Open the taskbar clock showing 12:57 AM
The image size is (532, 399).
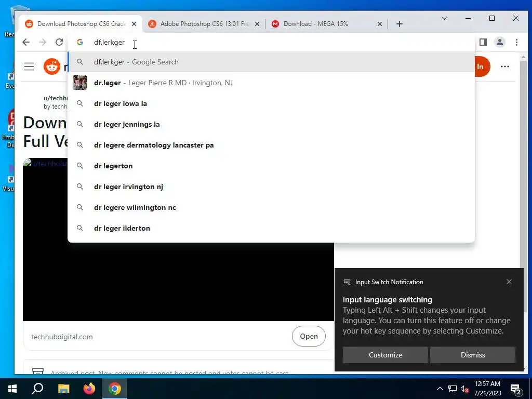click(487, 389)
